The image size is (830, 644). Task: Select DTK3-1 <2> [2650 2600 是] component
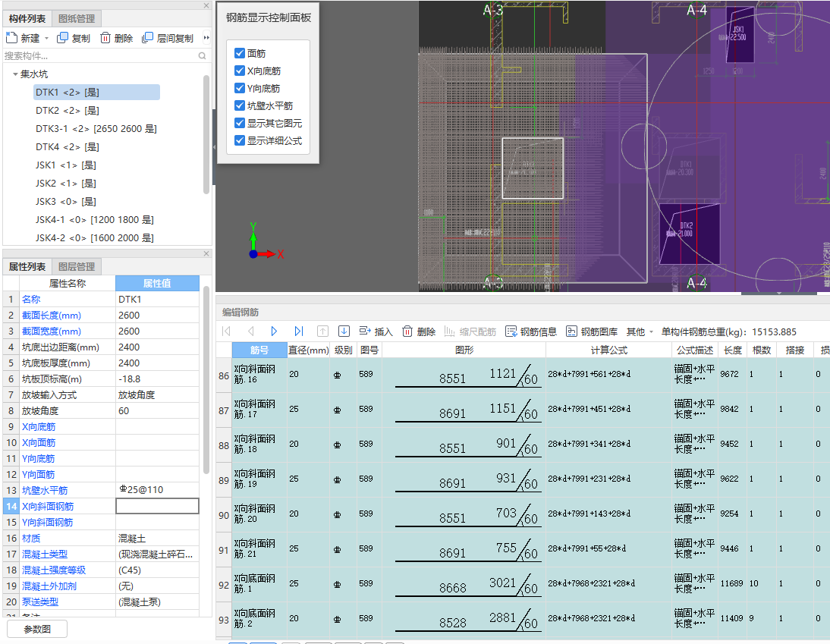(96, 129)
